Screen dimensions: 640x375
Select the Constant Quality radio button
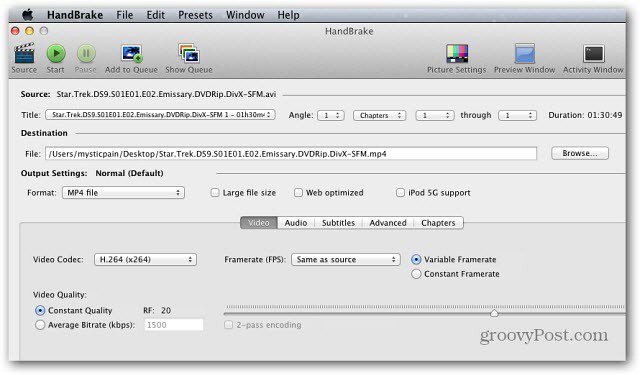click(x=40, y=311)
